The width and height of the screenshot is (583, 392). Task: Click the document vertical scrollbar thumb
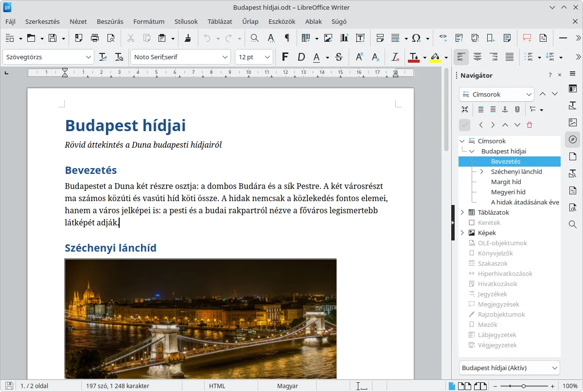pyautogui.click(x=446, y=110)
